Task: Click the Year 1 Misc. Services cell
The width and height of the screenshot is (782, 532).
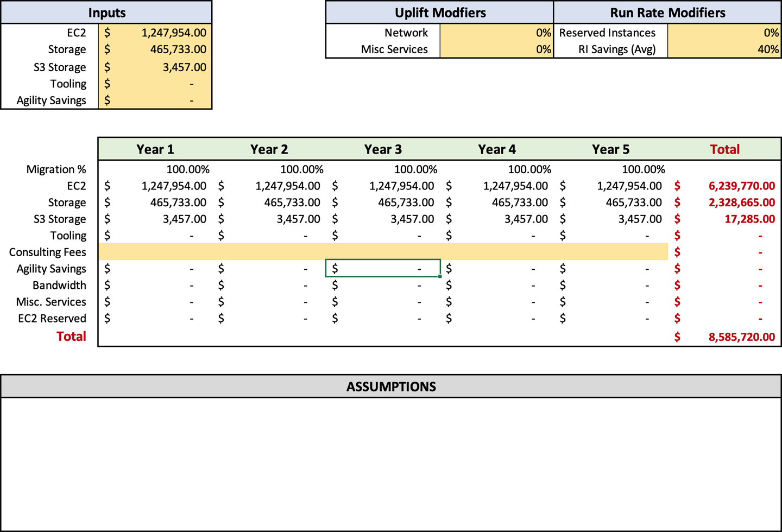Action: pos(155,302)
